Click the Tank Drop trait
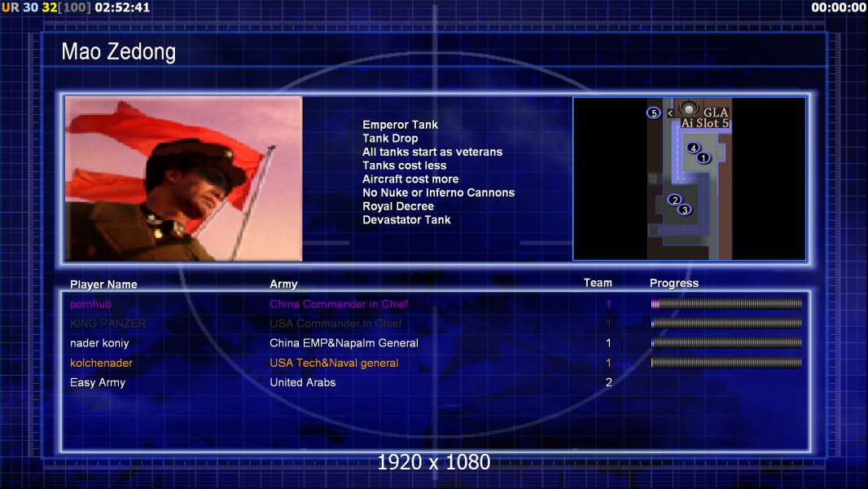Screen dimensions: 868x489 [x=390, y=139]
